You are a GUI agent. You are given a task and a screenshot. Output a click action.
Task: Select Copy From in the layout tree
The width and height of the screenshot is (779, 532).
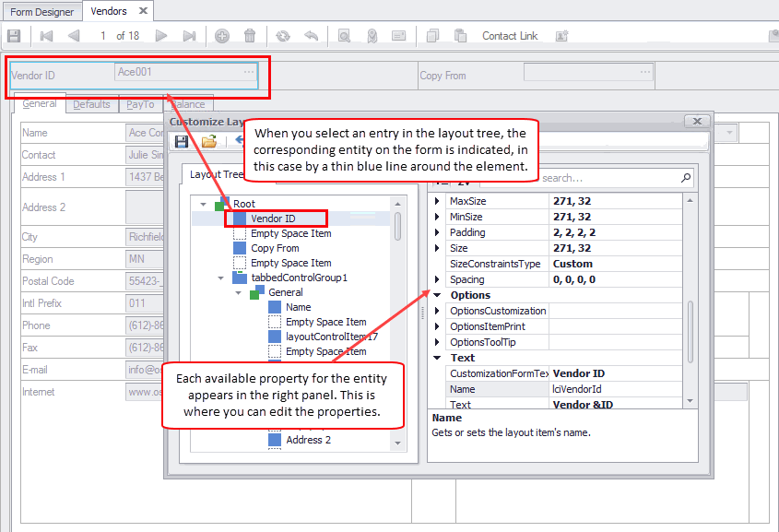point(275,248)
